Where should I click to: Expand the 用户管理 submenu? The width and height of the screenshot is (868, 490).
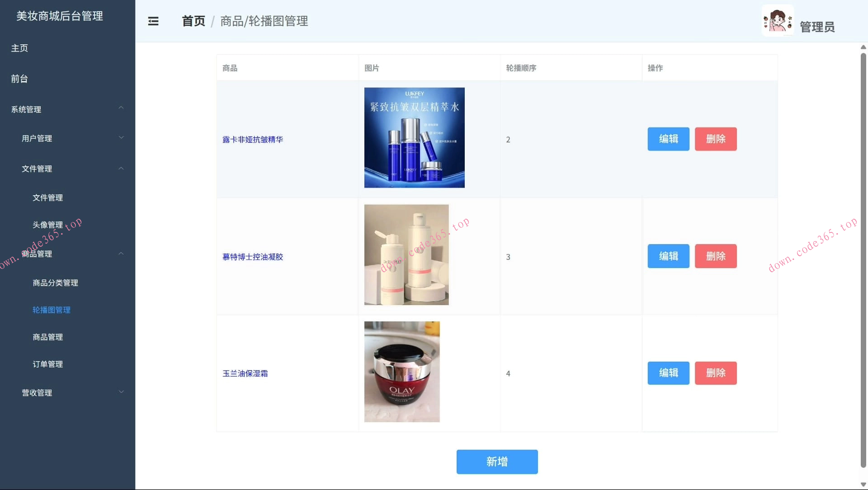tap(121, 138)
